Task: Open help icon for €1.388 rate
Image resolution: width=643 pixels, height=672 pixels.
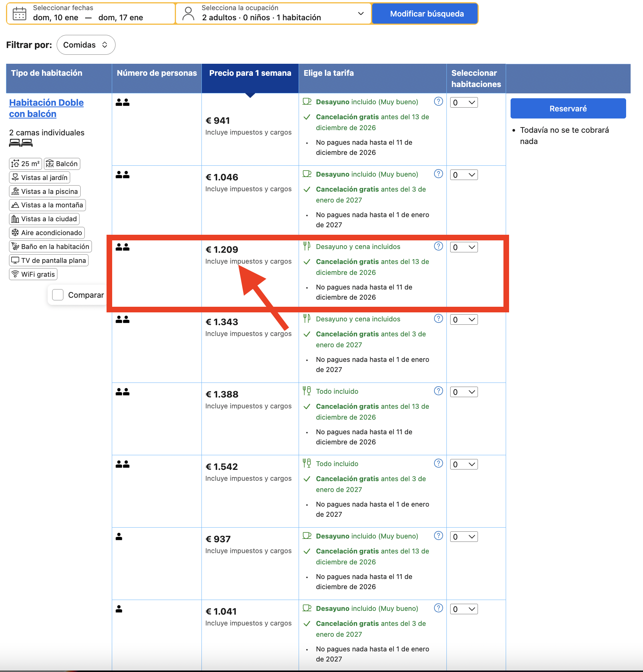Action: (438, 391)
